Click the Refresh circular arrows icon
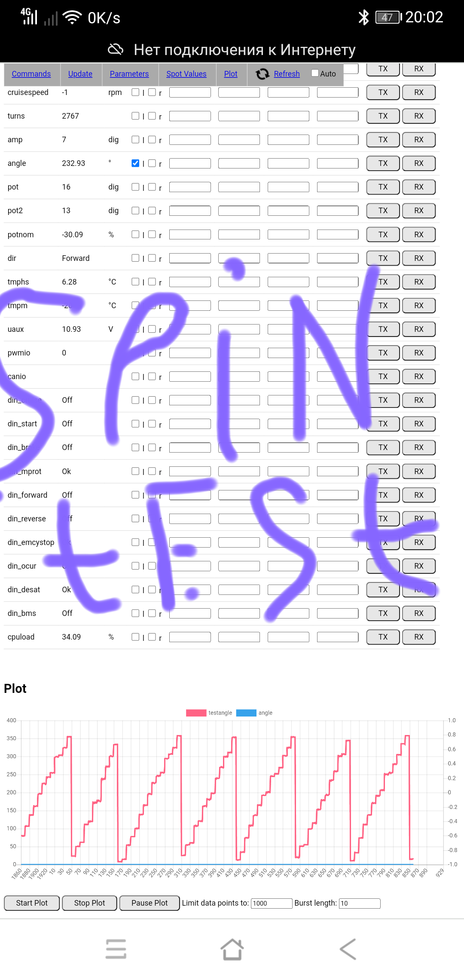This screenshot has height=980, width=464. pyautogui.click(x=262, y=74)
